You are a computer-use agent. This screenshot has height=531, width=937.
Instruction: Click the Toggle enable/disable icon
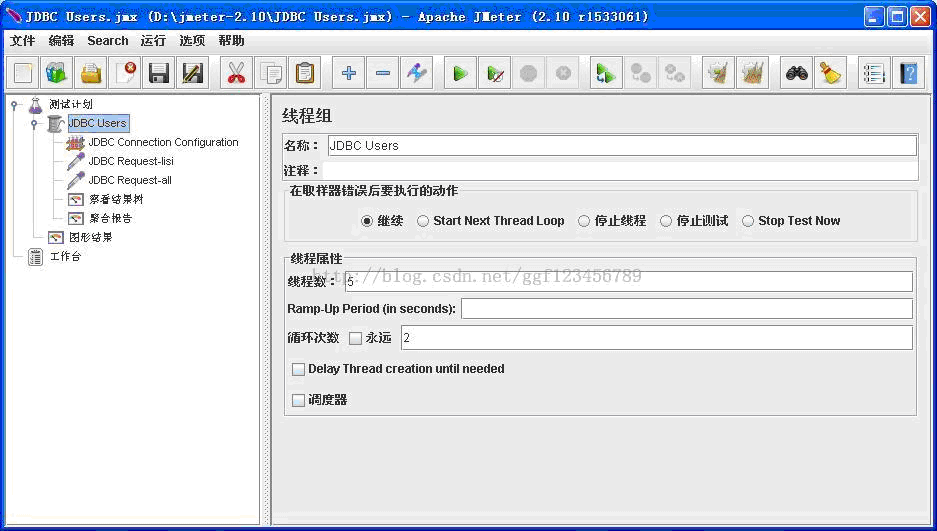[x=417, y=73]
